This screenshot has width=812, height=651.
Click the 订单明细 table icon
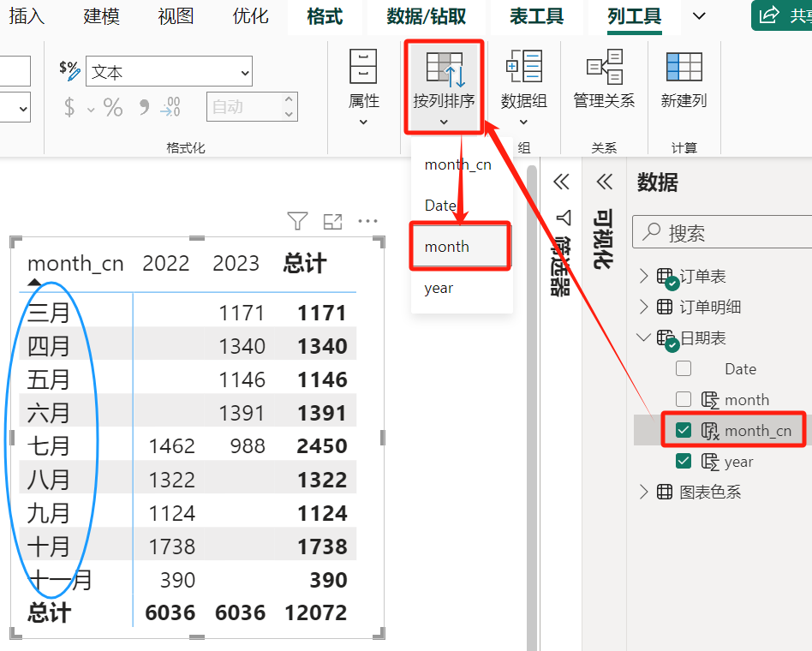665,307
